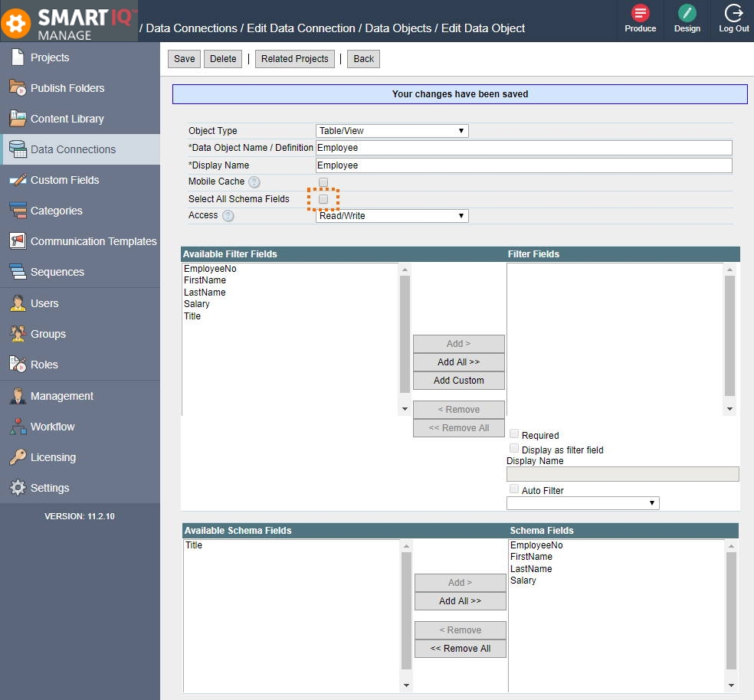The width and height of the screenshot is (754, 700).
Task: Toggle the Mobile Cache checkbox
Action: (x=323, y=182)
